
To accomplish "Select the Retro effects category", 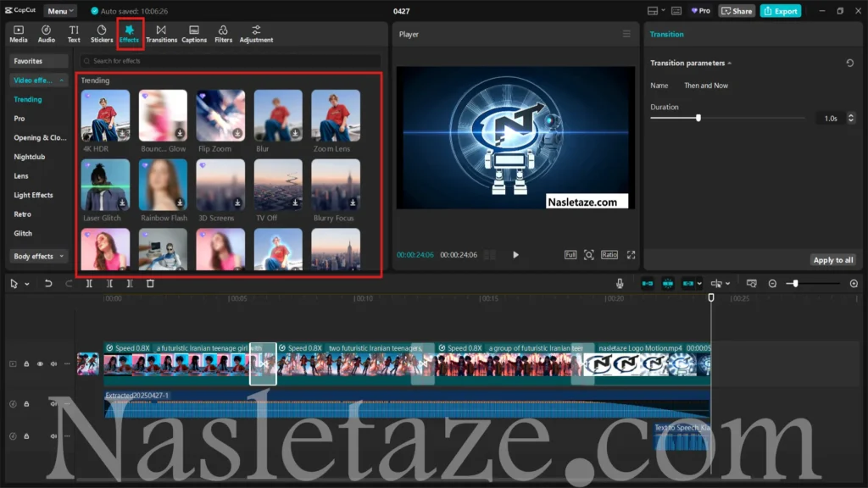I will pos(23,214).
